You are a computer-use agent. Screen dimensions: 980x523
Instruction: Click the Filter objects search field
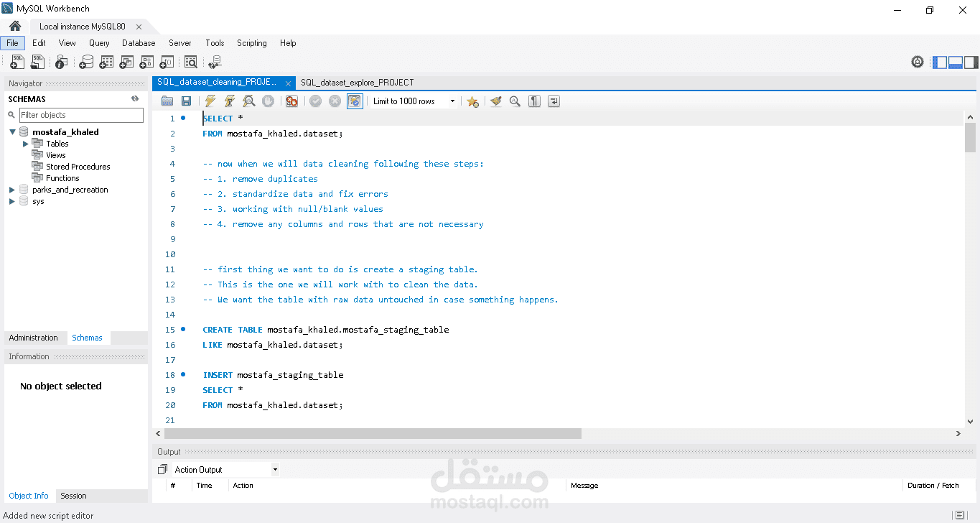coord(81,115)
